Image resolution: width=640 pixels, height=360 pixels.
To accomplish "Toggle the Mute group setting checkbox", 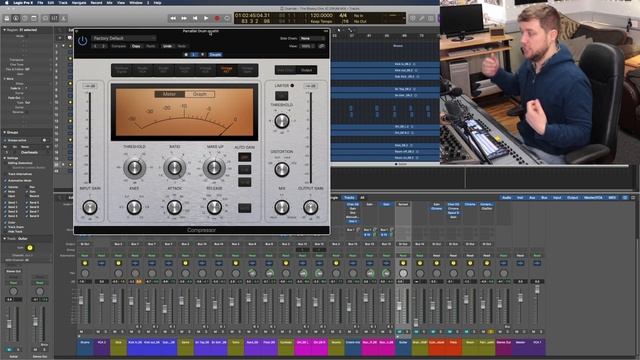I will point(5,191).
